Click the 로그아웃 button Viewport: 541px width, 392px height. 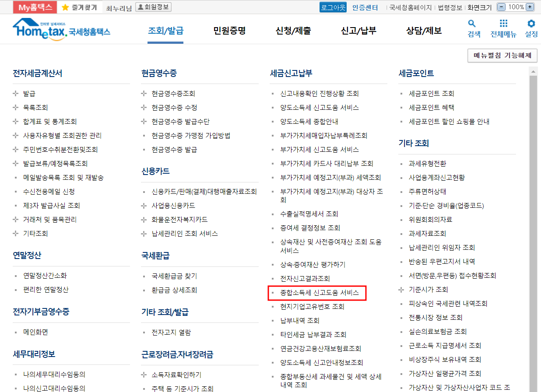333,7
